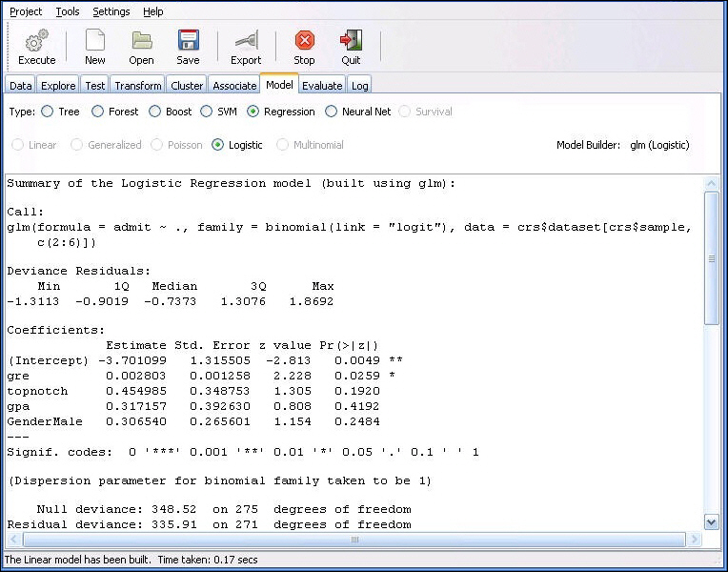Click the 0.0049 p-value for Intercept
728x572 pixels.
tap(357, 360)
